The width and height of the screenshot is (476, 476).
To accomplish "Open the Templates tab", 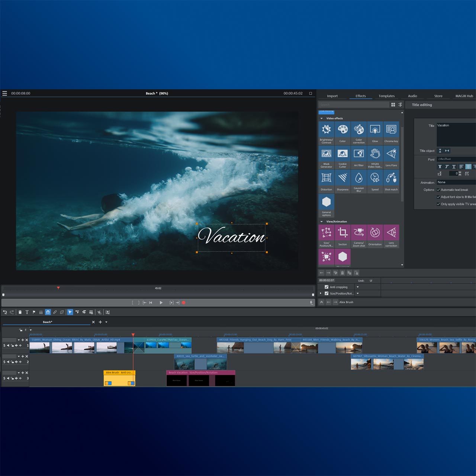I will pos(387,96).
